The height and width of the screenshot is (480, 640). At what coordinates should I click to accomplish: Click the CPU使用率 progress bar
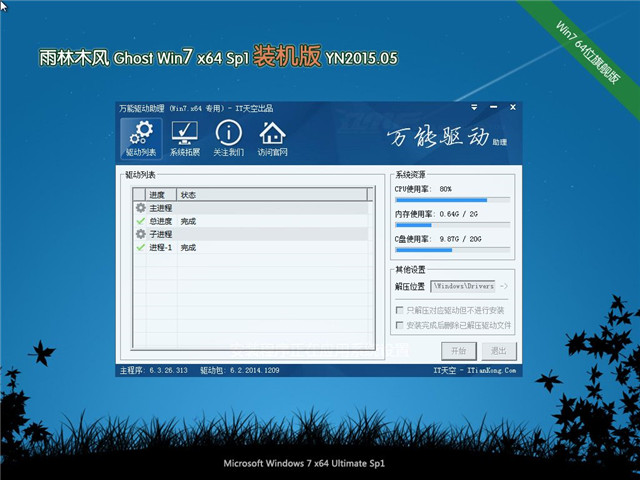pos(453,200)
